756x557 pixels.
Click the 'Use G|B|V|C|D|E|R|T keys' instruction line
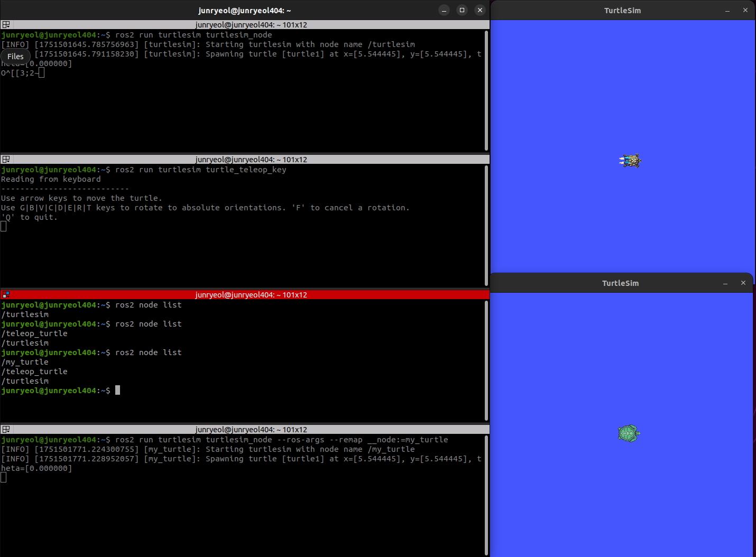click(x=205, y=208)
